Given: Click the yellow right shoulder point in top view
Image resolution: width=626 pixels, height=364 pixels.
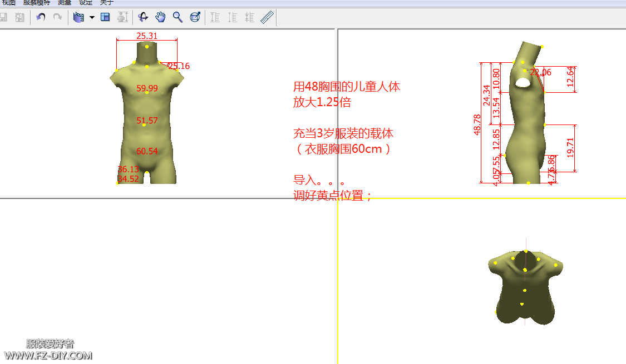Looking at the screenshot, I should click(x=556, y=265).
